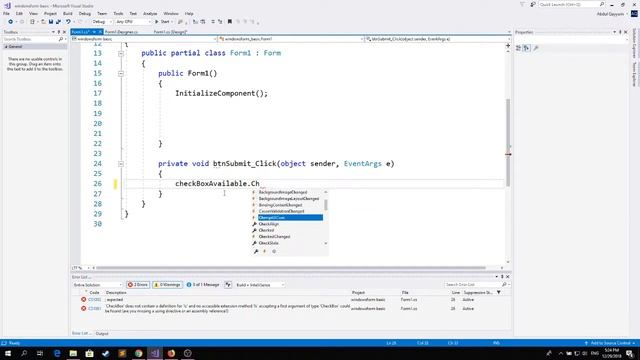The width and height of the screenshot is (640, 360).
Task: Switch to the Form1.cs [Design] tab
Action: tap(170, 32)
